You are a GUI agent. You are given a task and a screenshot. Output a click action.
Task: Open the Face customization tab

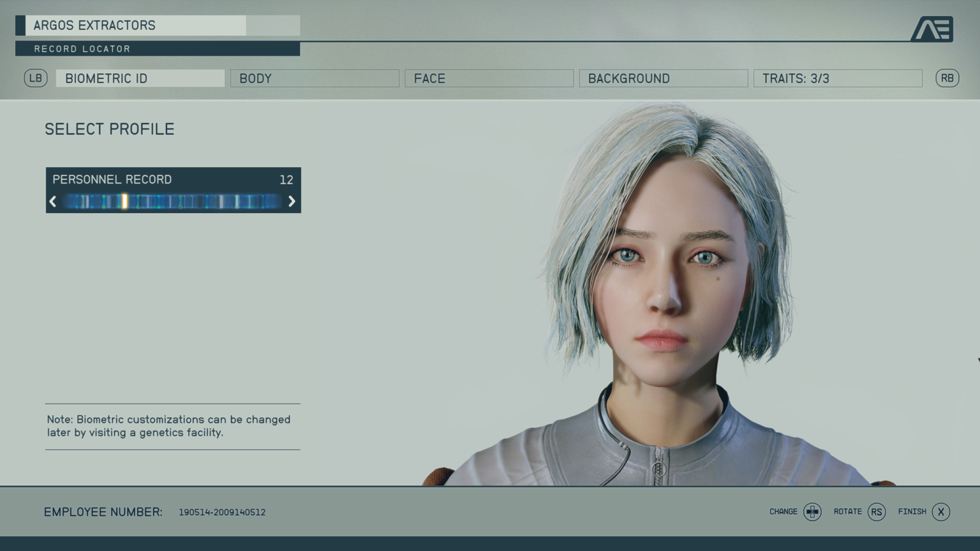point(489,78)
